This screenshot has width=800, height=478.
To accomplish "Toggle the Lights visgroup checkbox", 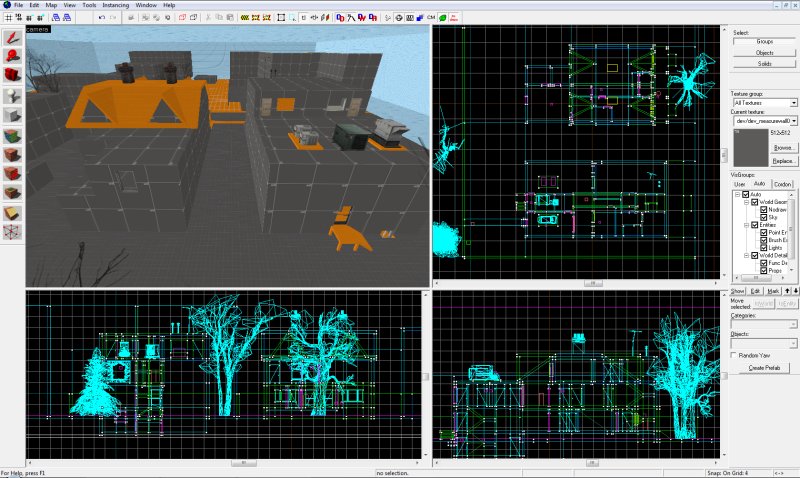I will [763, 248].
